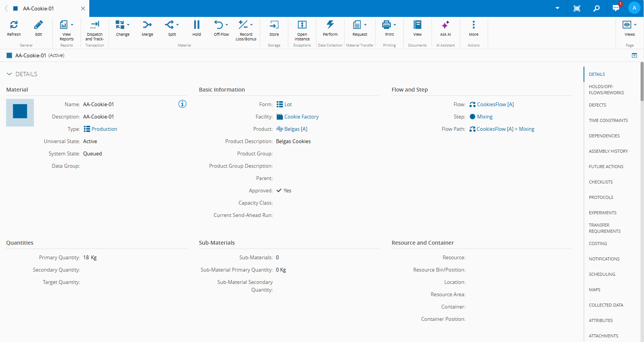Open the Ask AI assistant

445,25
